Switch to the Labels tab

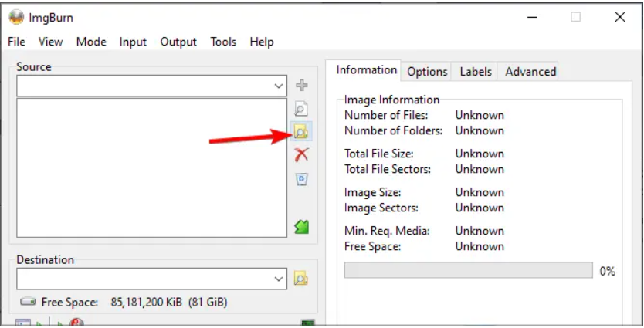pos(475,71)
